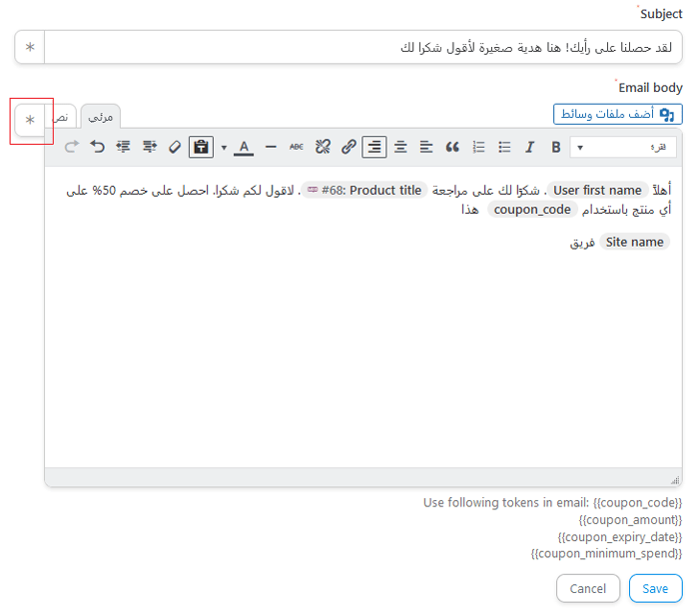Click the Site name token
The height and width of the screenshot is (616, 699).
[x=634, y=242]
